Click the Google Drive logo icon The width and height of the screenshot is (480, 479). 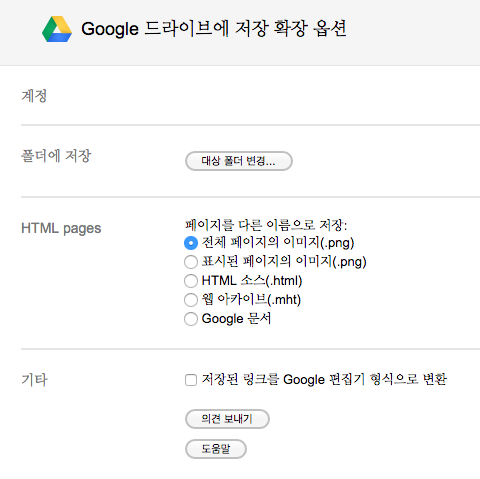(x=57, y=29)
